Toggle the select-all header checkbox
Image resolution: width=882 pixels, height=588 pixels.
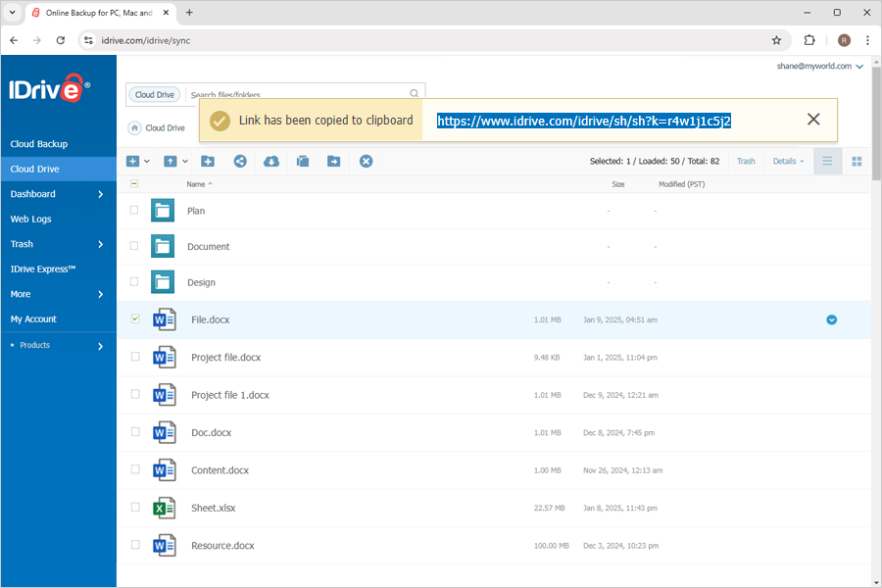[134, 183]
